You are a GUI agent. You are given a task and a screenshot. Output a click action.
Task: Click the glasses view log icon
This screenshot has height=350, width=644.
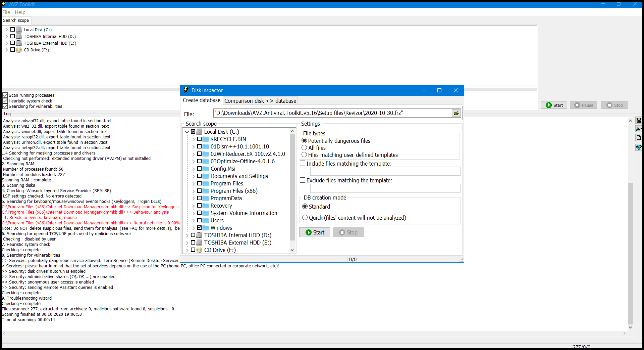(x=639, y=129)
